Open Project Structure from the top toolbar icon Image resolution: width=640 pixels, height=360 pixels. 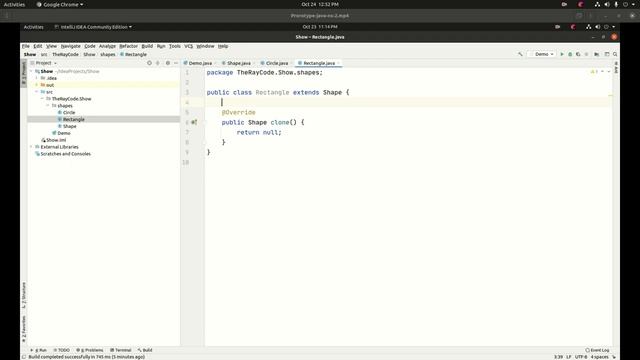[x=597, y=54]
